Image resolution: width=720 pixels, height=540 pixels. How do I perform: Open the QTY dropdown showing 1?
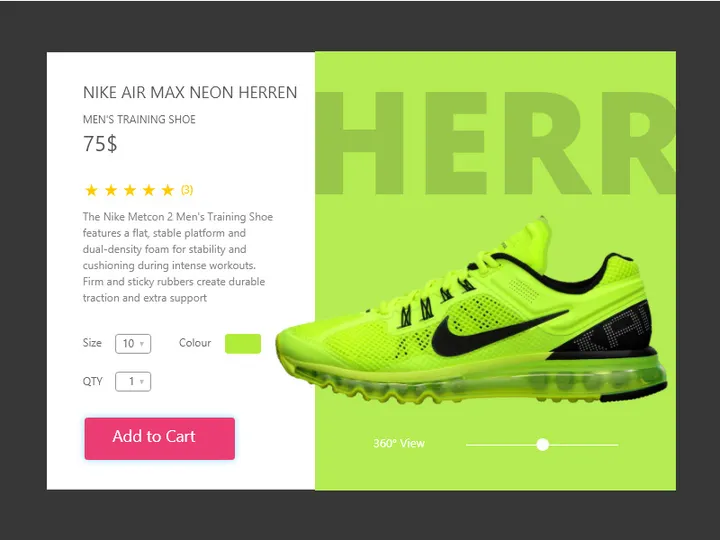133,382
